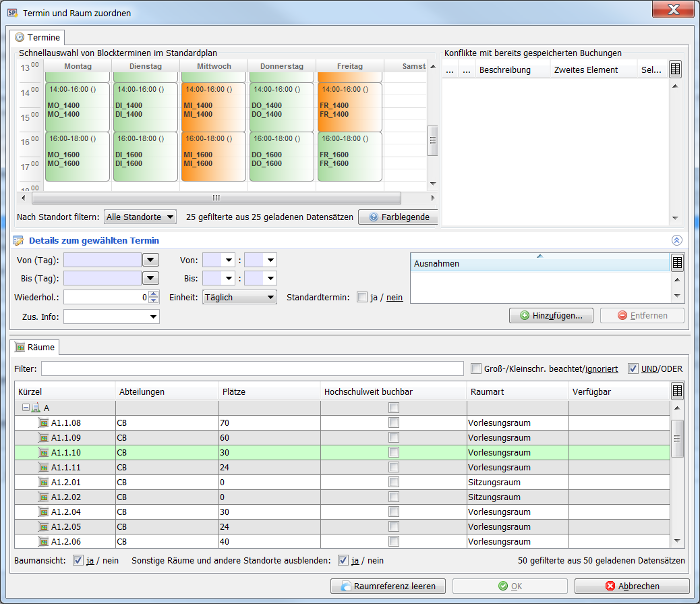Select the DI_1600 Tuesday block
This screenshot has width=700, height=604.
point(145,156)
